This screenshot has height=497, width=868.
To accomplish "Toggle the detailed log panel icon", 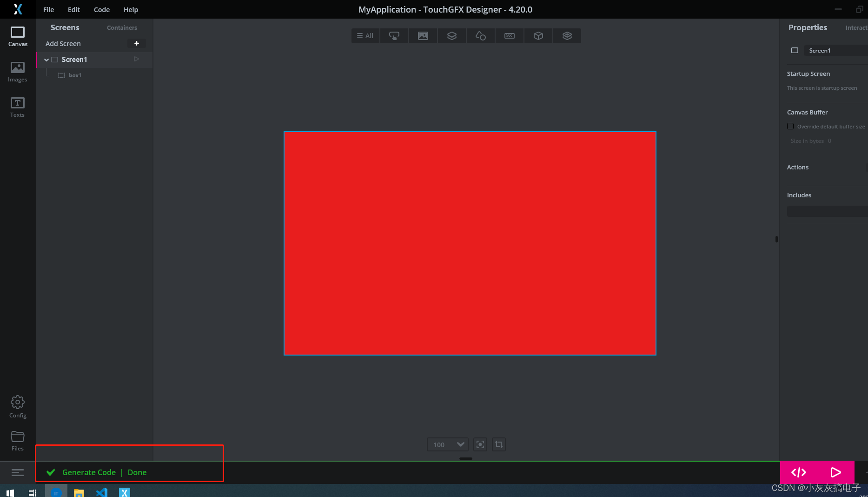I will tap(18, 473).
